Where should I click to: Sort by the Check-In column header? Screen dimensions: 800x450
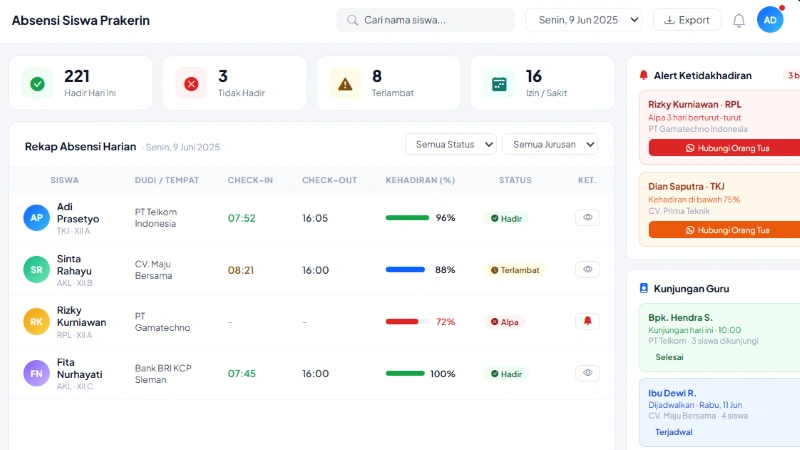point(250,180)
